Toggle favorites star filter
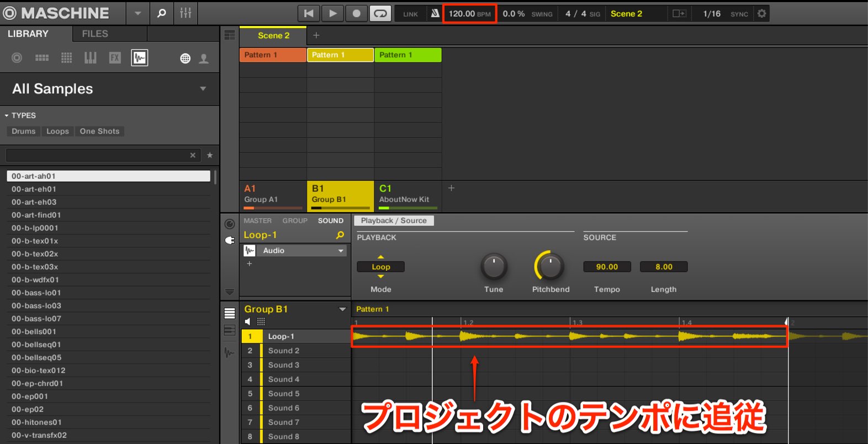The image size is (868, 444). 210,155
